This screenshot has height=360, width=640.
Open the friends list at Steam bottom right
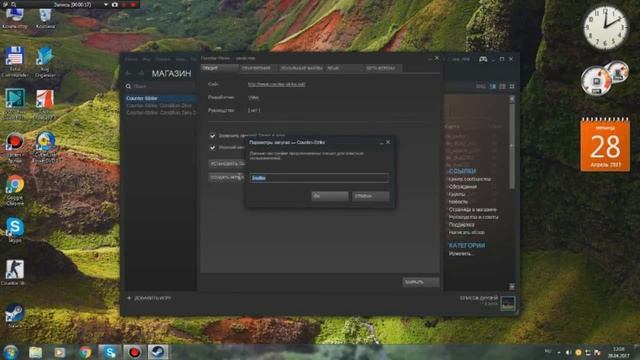tap(479, 299)
